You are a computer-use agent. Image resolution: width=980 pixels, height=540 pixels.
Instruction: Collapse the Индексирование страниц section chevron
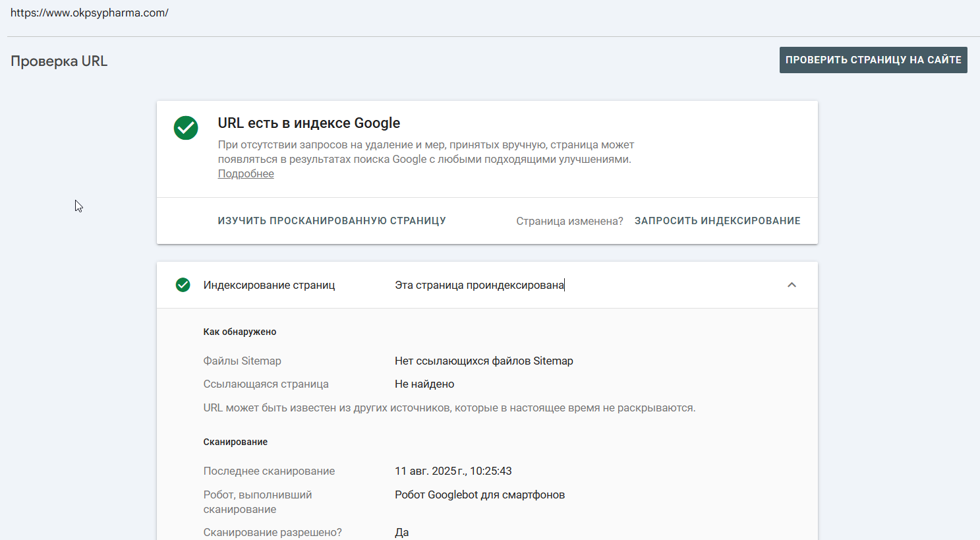click(x=792, y=285)
